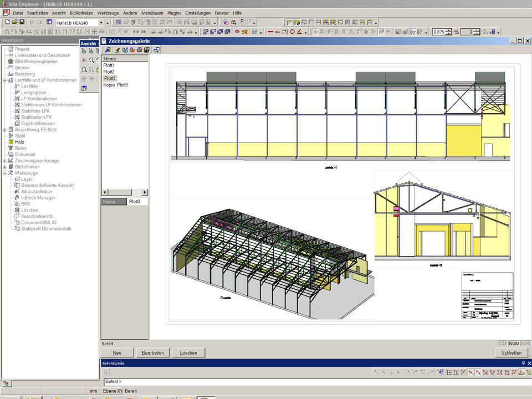The image size is (532, 399).
Task: Click the pencil edit icon in gallery toolbar
Action: pyautogui.click(x=118, y=50)
